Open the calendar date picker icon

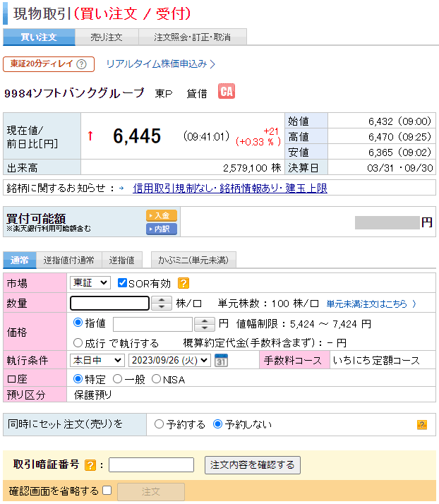[221, 360]
